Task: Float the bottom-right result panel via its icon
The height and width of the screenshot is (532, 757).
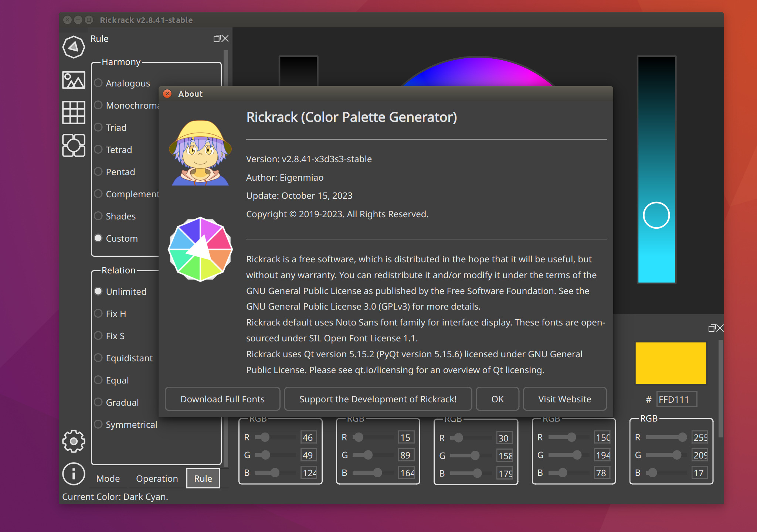Action: 711,328
